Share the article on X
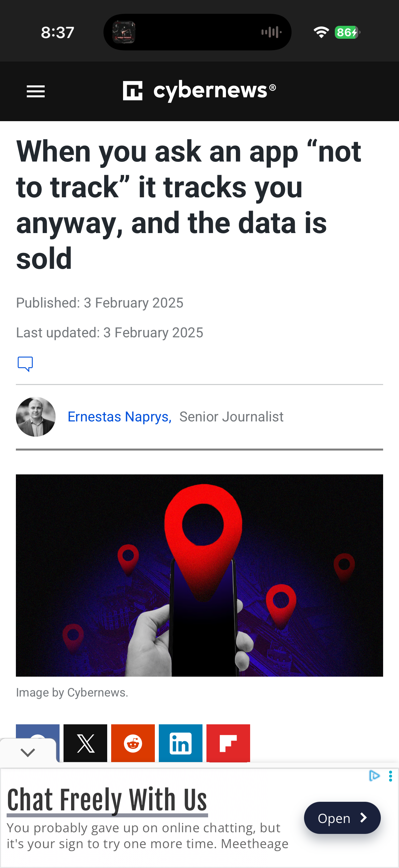399x868 pixels. 85,743
